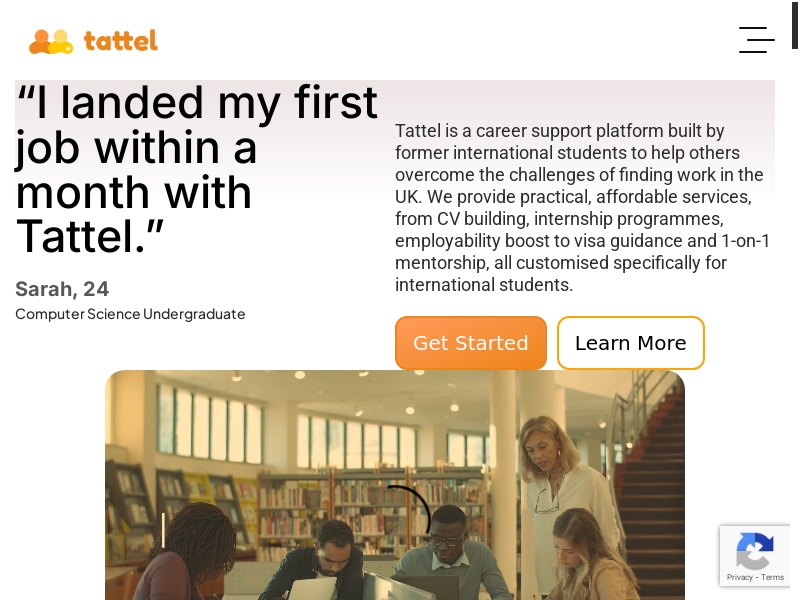Click the vertical scrollbar thumb
800x600 pixels.
[x=795, y=25]
